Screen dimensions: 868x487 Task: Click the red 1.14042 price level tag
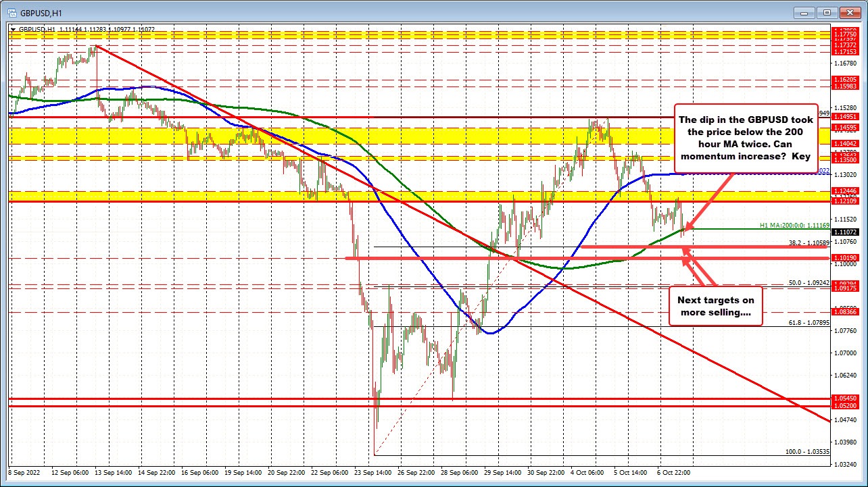(845, 144)
